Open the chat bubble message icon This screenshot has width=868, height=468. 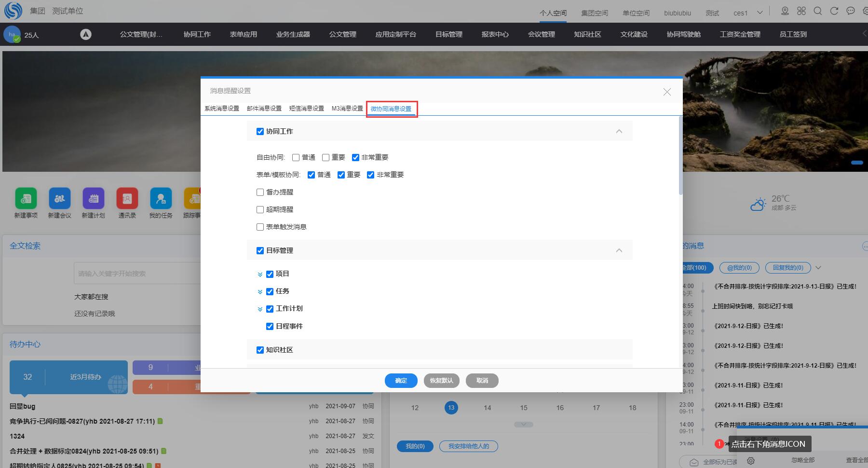pos(851,11)
